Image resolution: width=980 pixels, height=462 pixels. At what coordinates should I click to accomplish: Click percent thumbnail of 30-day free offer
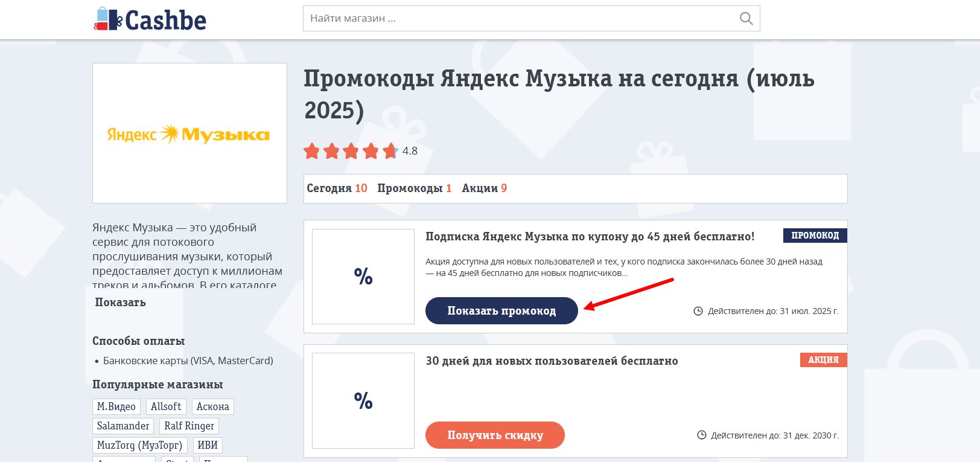[363, 400]
